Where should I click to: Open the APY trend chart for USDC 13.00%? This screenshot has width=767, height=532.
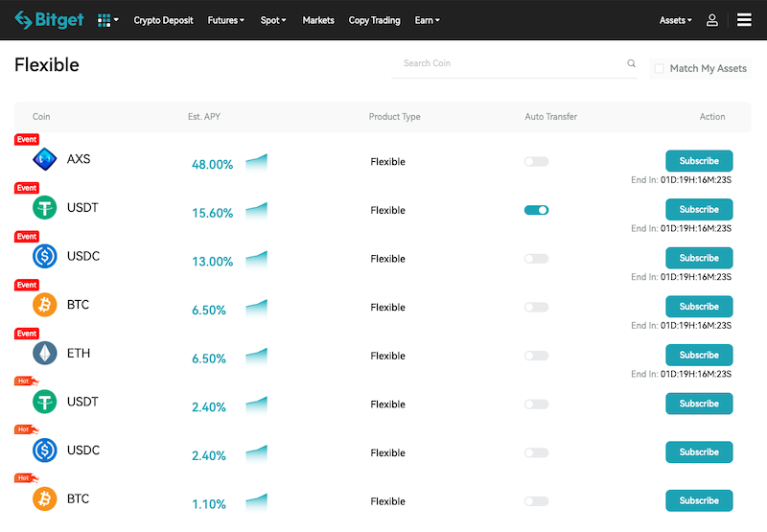[x=256, y=259]
